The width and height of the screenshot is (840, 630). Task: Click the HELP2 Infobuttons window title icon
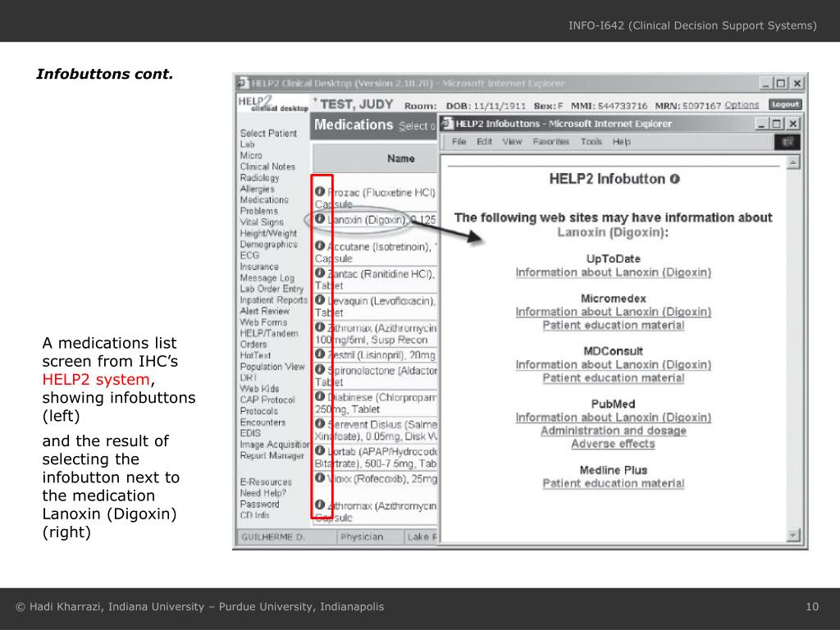click(x=447, y=124)
